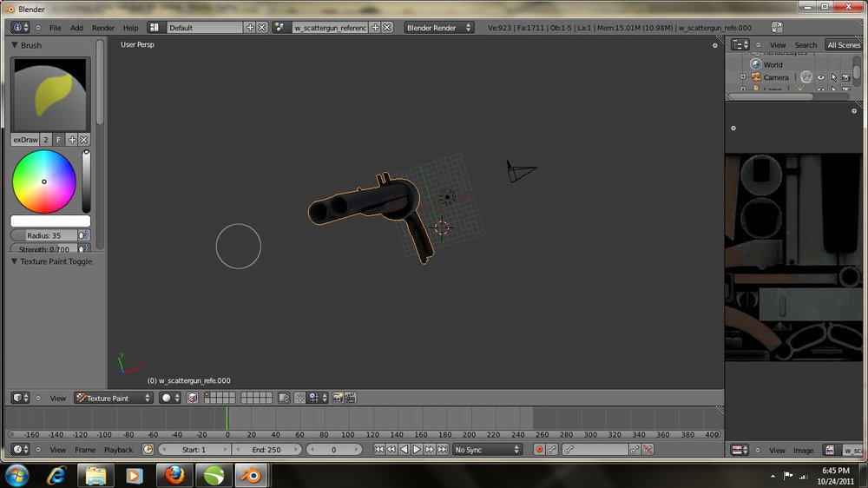Image resolution: width=868 pixels, height=488 pixels.
Task: Expand the Camera entry in the Outliner
Action: coord(744,77)
